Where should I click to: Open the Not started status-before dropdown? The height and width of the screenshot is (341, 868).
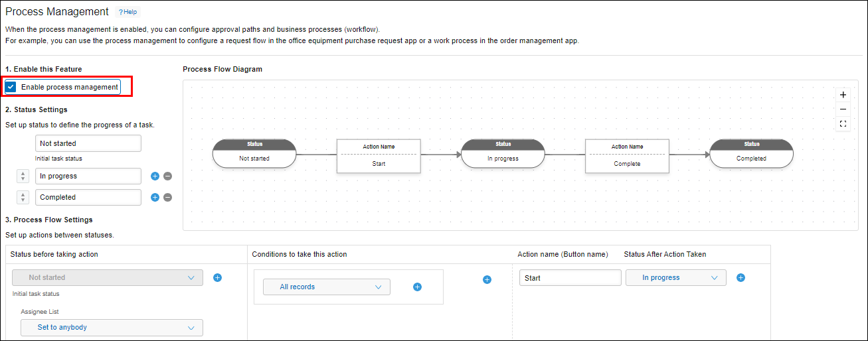coord(108,277)
